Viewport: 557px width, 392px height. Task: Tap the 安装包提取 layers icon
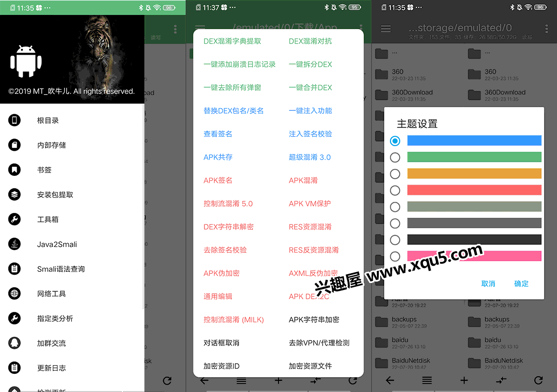15,195
